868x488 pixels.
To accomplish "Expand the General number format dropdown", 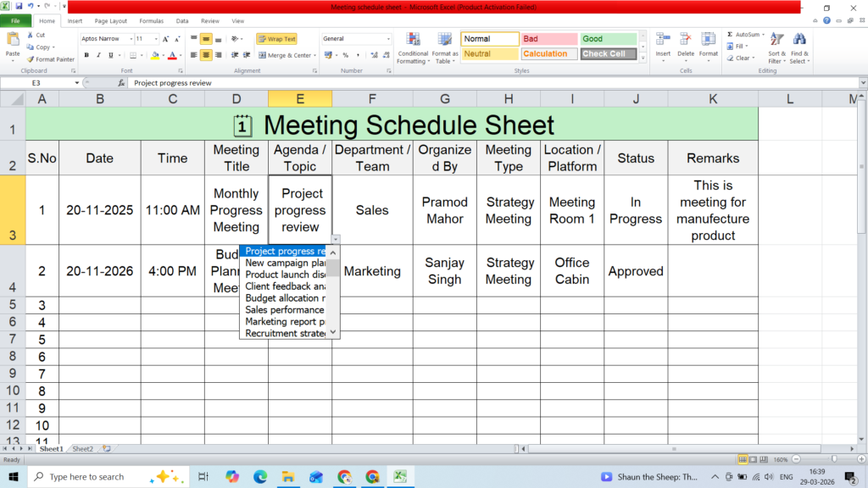I will (388, 39).
